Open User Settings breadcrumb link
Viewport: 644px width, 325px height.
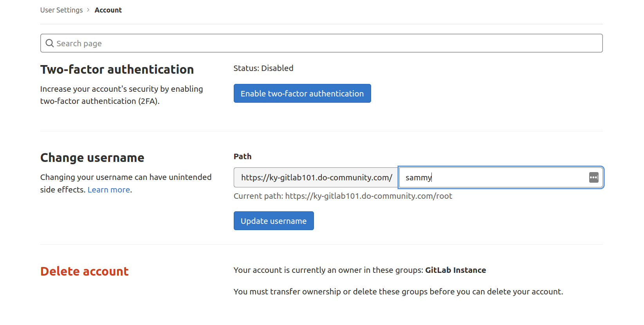pos(61,10)
